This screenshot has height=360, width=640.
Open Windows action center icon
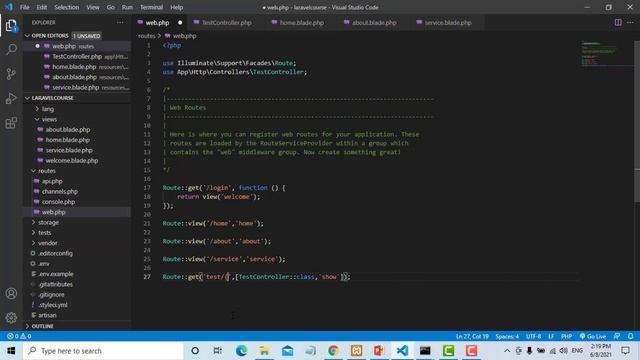click(625, 351)
